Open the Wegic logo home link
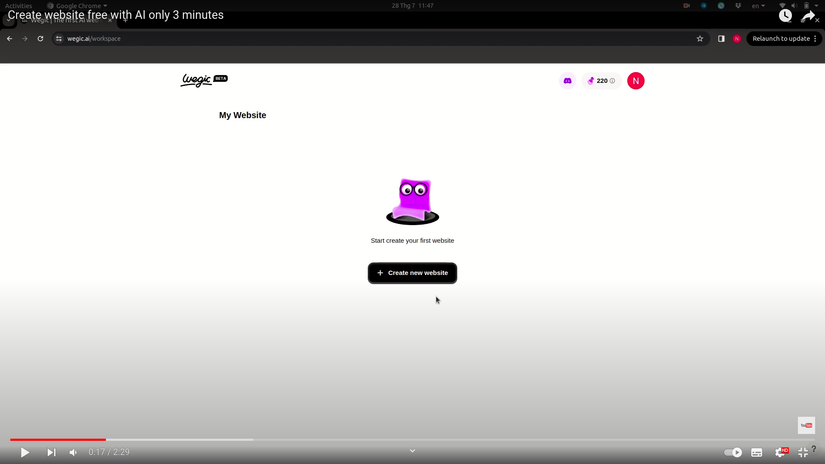The image size is (825, 464). (204, 80)
